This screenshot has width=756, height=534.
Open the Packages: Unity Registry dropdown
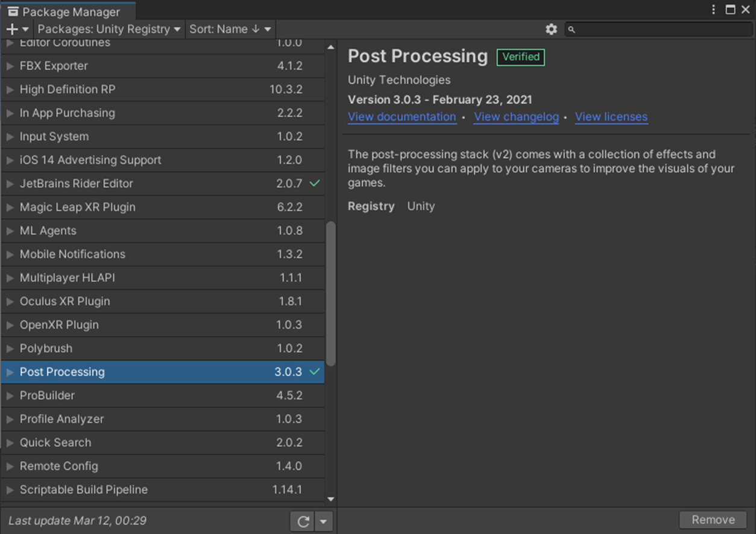click(109, 29)
